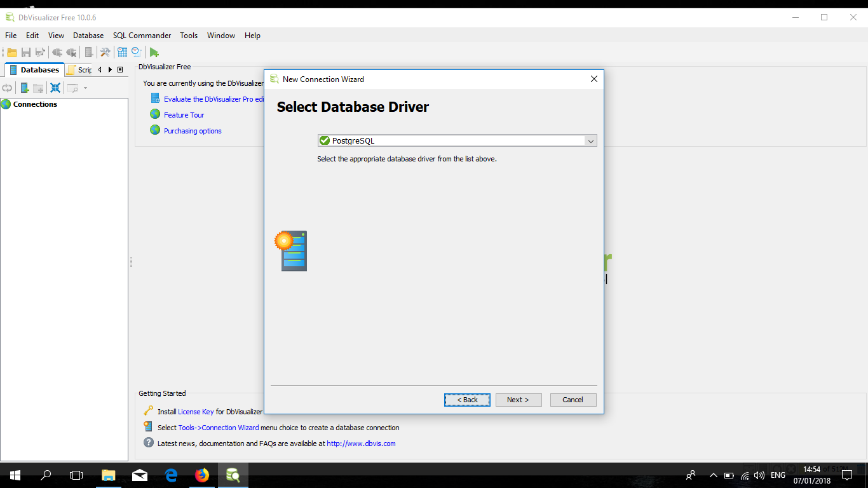Launch Microsoft Edge from the taskbar
This screenshot has width=868, height=488.
(x=171, y=475)
